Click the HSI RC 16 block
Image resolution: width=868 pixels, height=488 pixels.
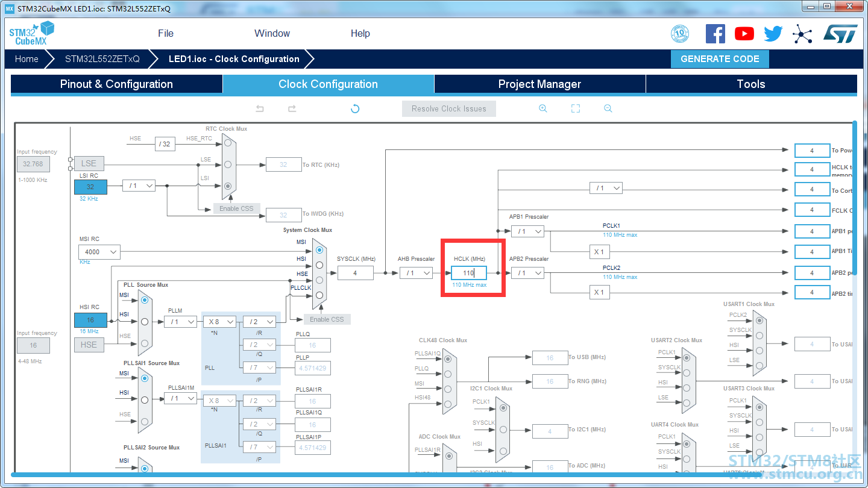[90, 321]
